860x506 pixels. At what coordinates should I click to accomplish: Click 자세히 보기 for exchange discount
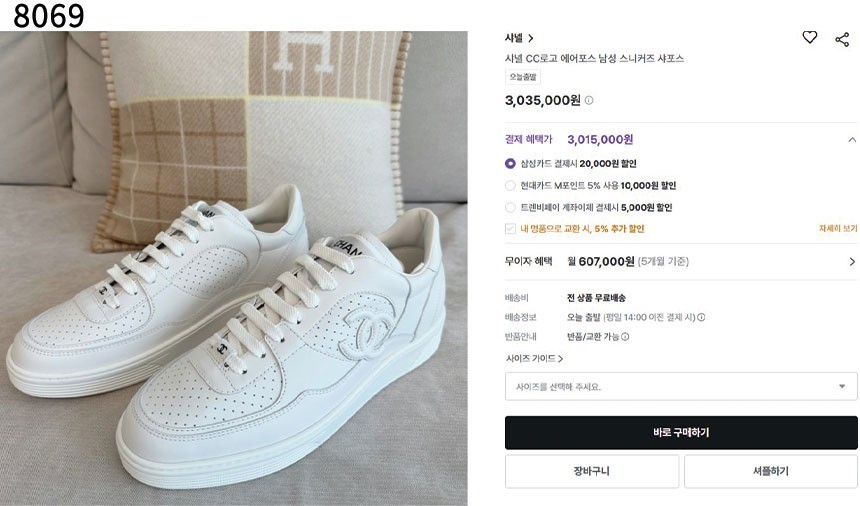click(x=837, y=229)
